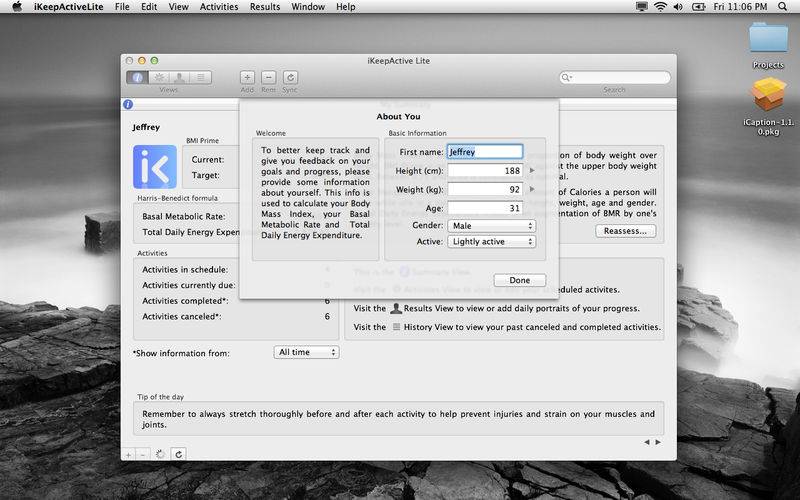The image size is (800, 500).
Task: Click the display icon in the menu bar
Action: 642,7
